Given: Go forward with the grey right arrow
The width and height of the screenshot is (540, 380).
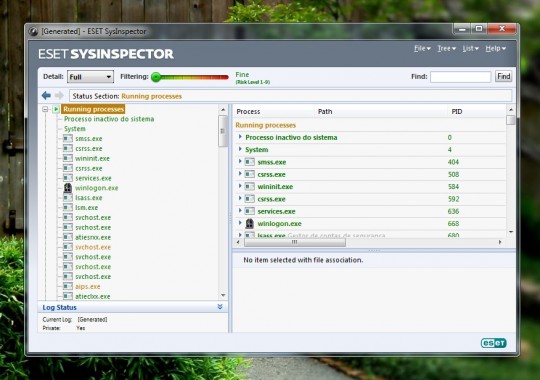Looking at the screenshot, I should pyautogui.click(x=59, y=95).
